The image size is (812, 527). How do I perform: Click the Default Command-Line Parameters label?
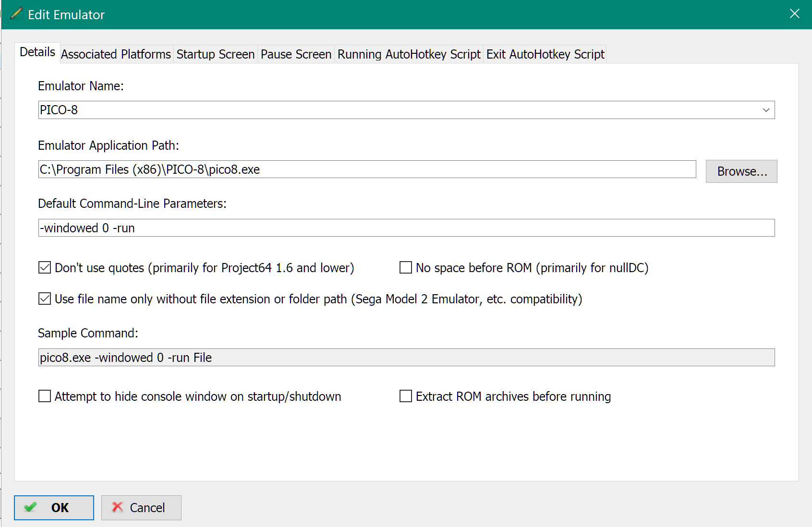[132, 204]
